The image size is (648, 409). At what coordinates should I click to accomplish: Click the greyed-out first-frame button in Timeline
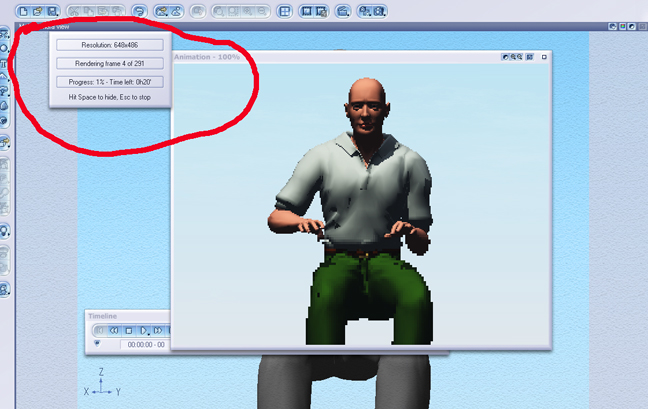pos(100,330)
